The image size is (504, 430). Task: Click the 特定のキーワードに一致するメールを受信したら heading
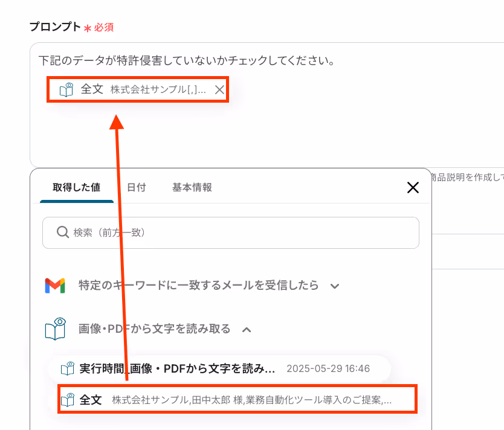199,285
